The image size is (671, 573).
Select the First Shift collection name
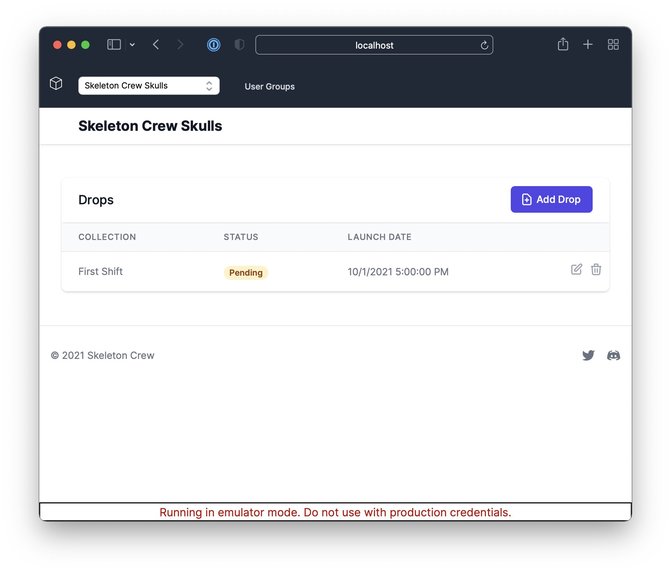click(100, 271)
